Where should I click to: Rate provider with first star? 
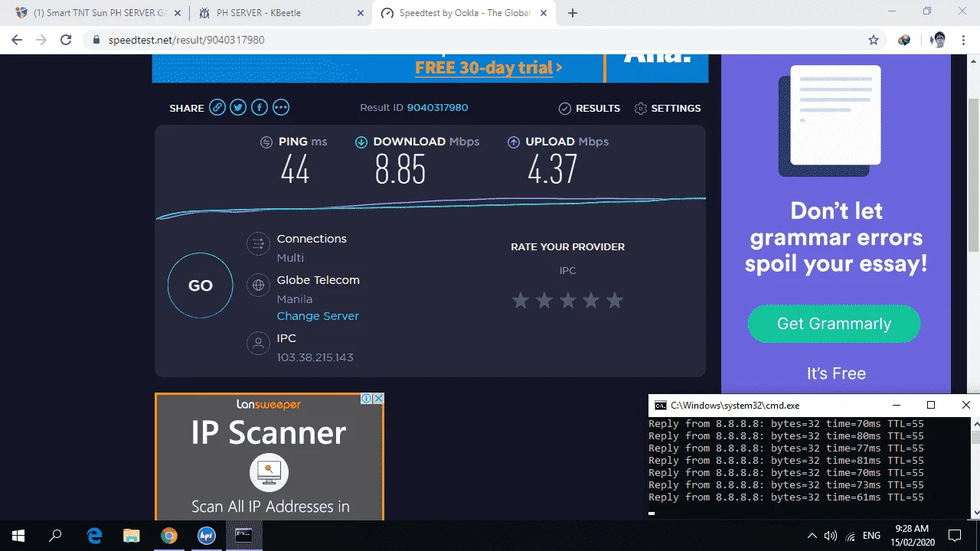pyautogui.click(x=521, y=300)
